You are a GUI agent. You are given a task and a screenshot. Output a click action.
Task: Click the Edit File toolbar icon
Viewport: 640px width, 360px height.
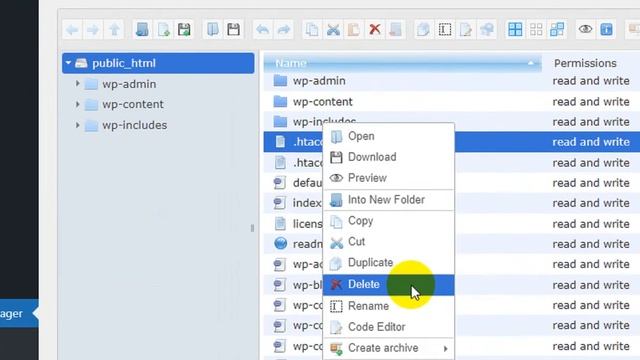(466, 29)
